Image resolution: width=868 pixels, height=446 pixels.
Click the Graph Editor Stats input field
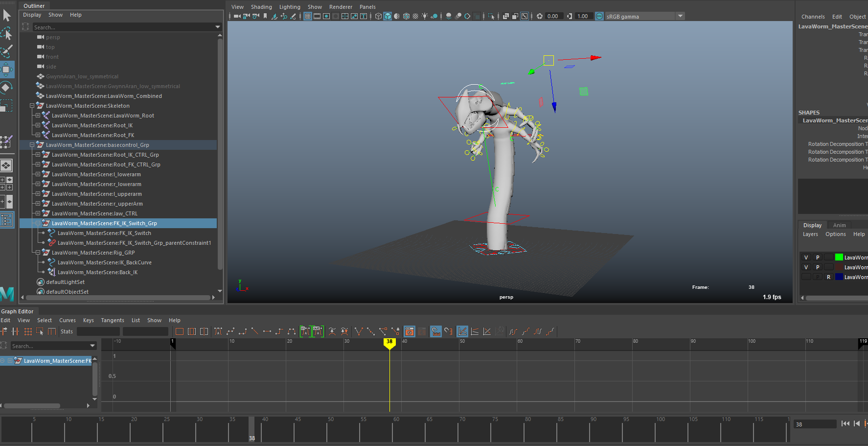pyautogui.click(x=98, y=331)
